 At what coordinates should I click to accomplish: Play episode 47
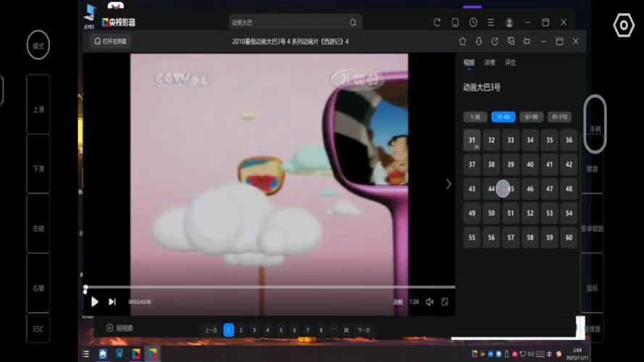pyautogui.click(x=550, y=189)
